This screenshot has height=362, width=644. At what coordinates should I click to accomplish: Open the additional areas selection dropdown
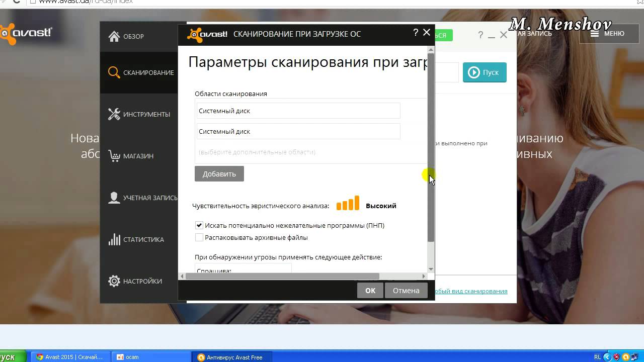[298, 152]
